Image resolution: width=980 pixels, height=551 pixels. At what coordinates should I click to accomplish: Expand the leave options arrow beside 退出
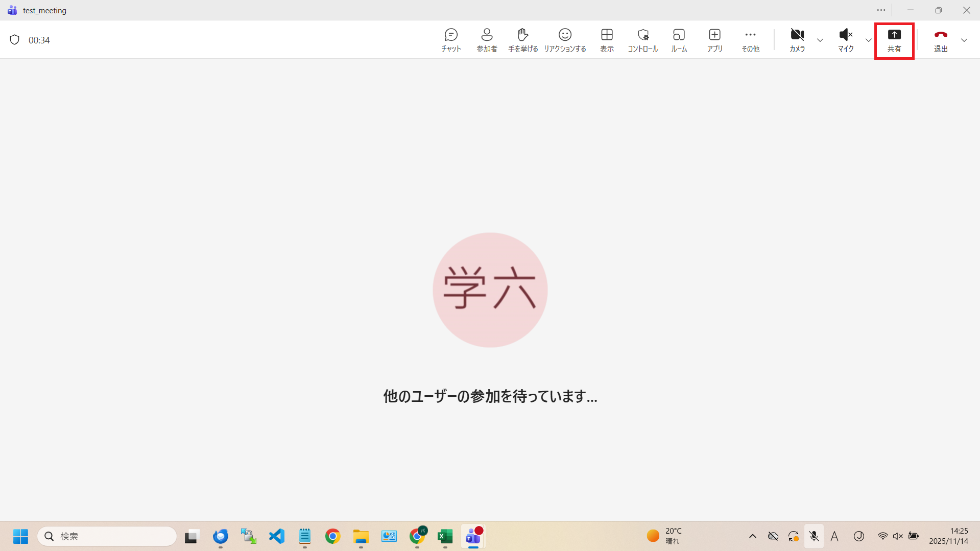pyautogui.click(x=964, y=40)
